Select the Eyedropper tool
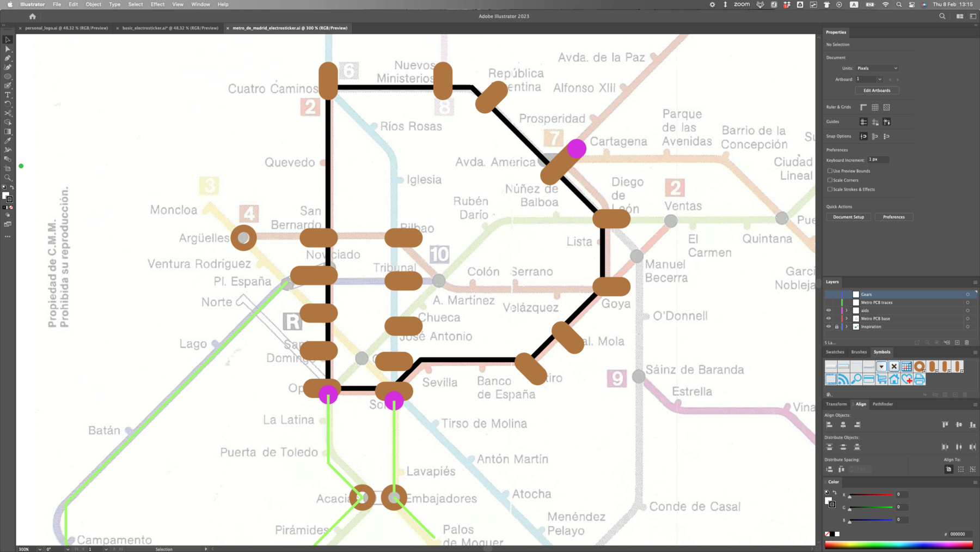This screenshot has width=980, height=552. pyautogui.click(x=8, y=141)
